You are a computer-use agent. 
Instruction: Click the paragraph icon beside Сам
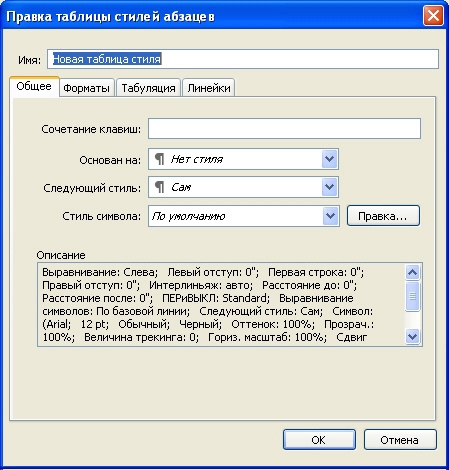tap(160, 187)
